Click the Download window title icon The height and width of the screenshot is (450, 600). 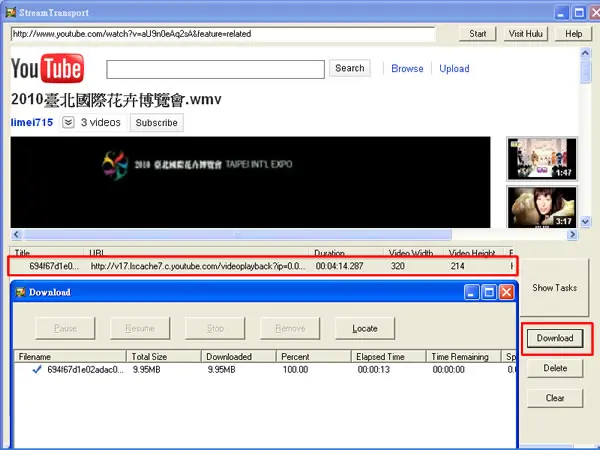(x=20, y=292)
